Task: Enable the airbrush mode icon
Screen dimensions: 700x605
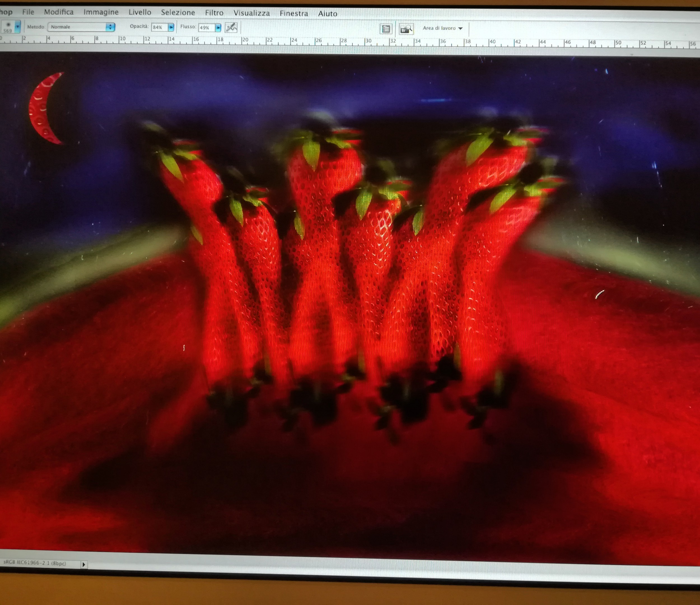Action: point(231,27)
